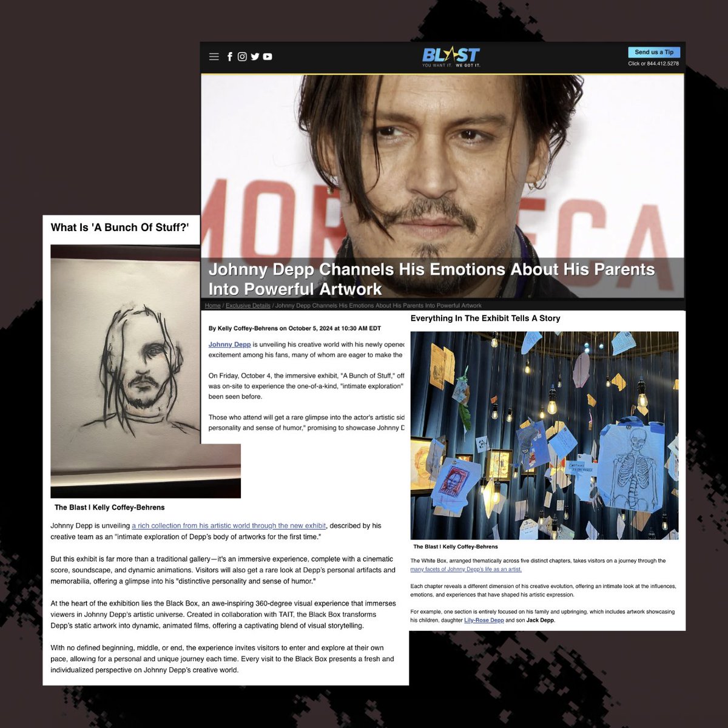Click the Instagram icon in the header
728x728 pixels.
[242, 56]
